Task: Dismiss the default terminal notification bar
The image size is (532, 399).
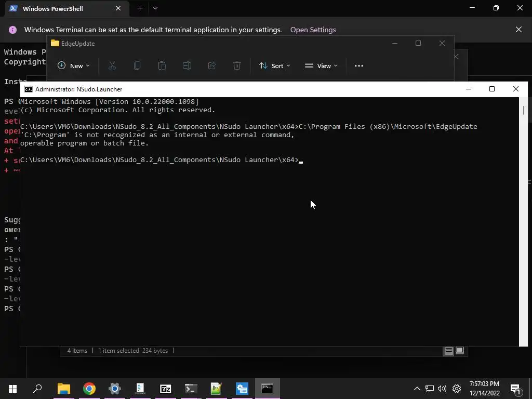Action: [x=518, y=30]
